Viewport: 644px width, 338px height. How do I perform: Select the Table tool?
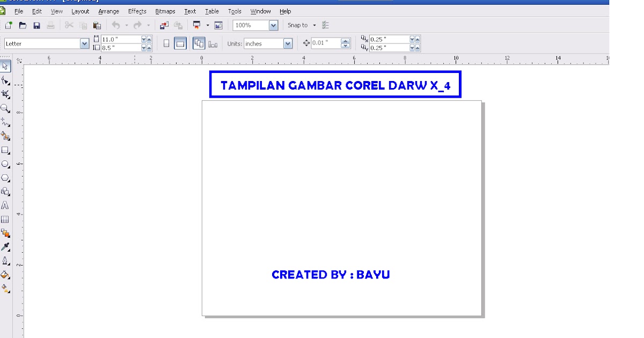[5, 219]
